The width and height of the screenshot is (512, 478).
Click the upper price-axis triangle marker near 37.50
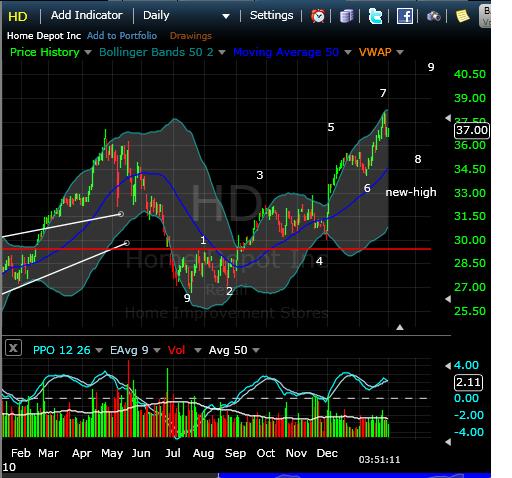(x=448, y=118)
